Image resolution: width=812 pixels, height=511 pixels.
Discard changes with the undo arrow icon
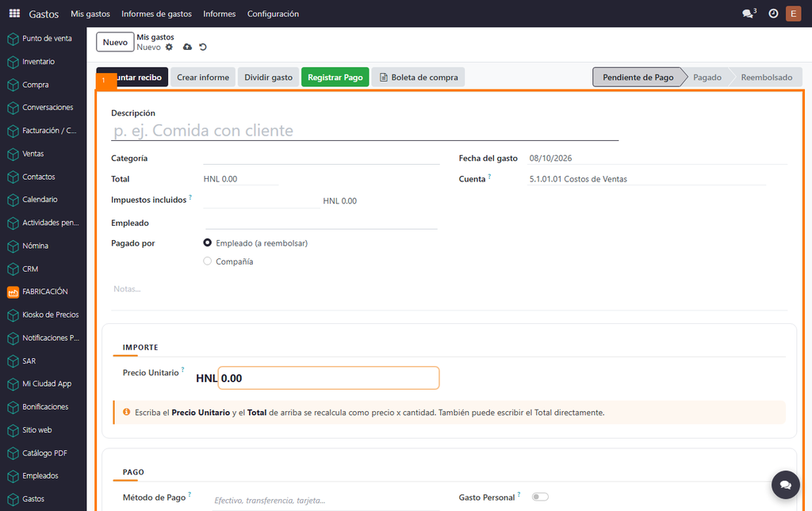pos(203,47)
